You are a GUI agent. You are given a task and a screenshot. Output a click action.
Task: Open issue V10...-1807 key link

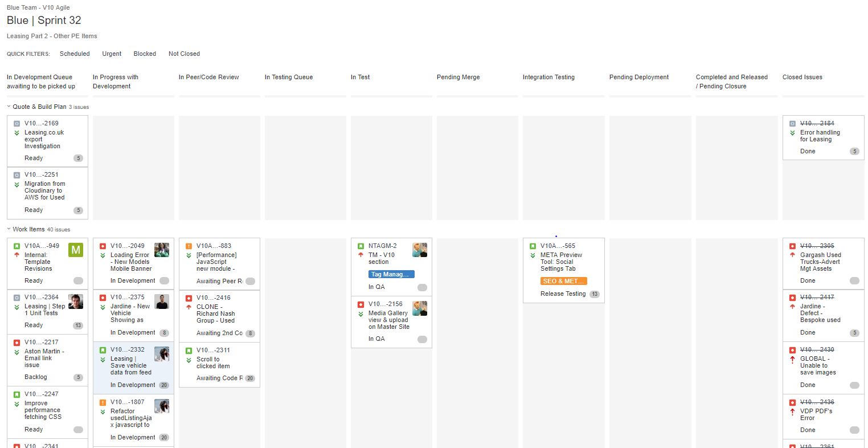point(128,402)
